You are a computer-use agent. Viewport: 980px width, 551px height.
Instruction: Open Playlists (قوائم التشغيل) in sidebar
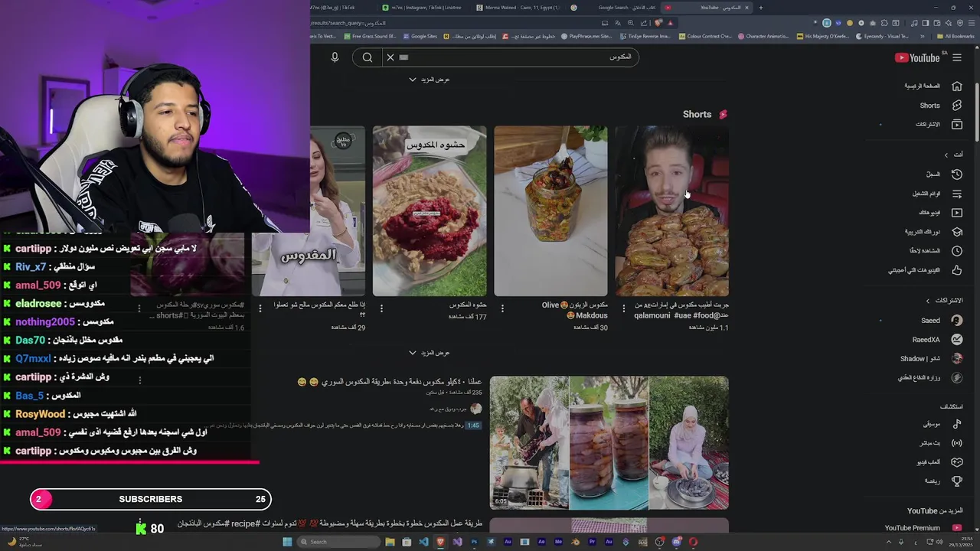[x=957, y=193]
